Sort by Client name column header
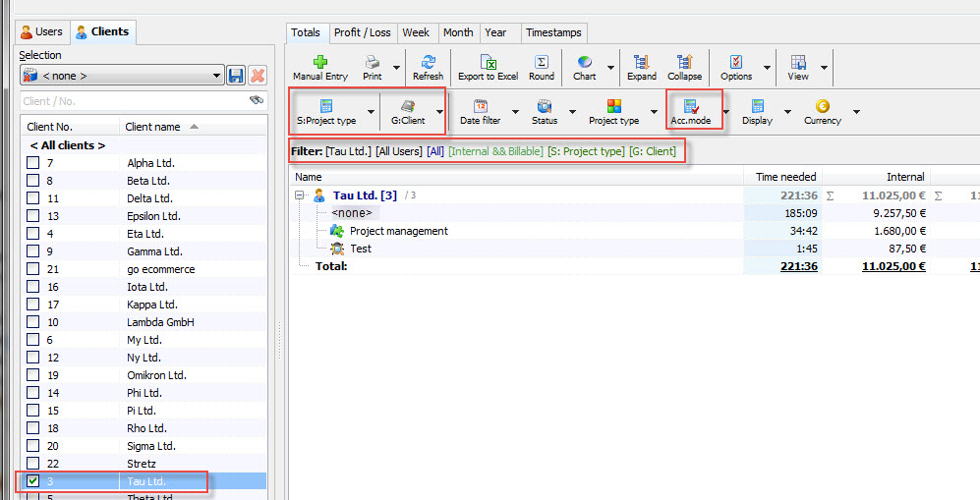Image resolution: width=980 pixels, height=500 pixels. click(x=152, y=127)
